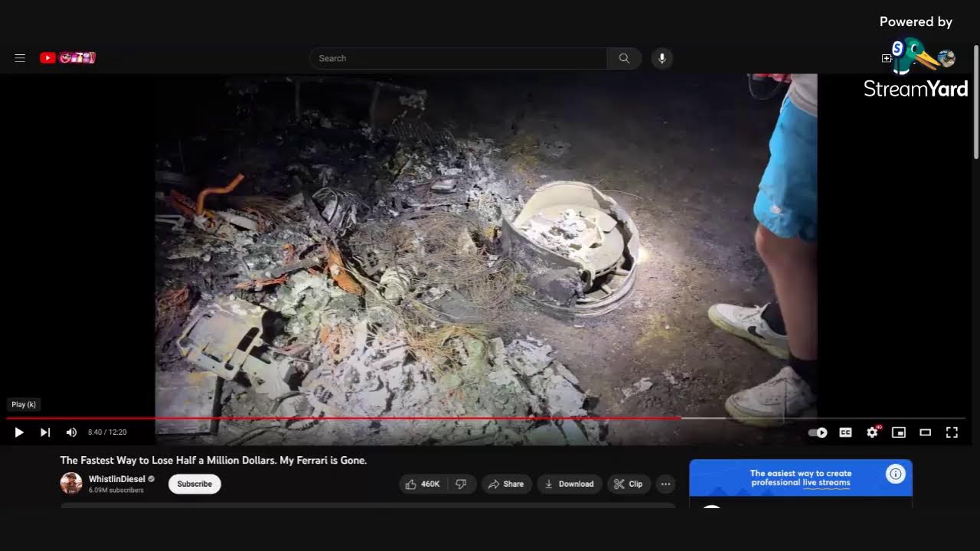Open the YouTube guide hamburger menu
Screen dimensions: 980x551
(20, 58)
